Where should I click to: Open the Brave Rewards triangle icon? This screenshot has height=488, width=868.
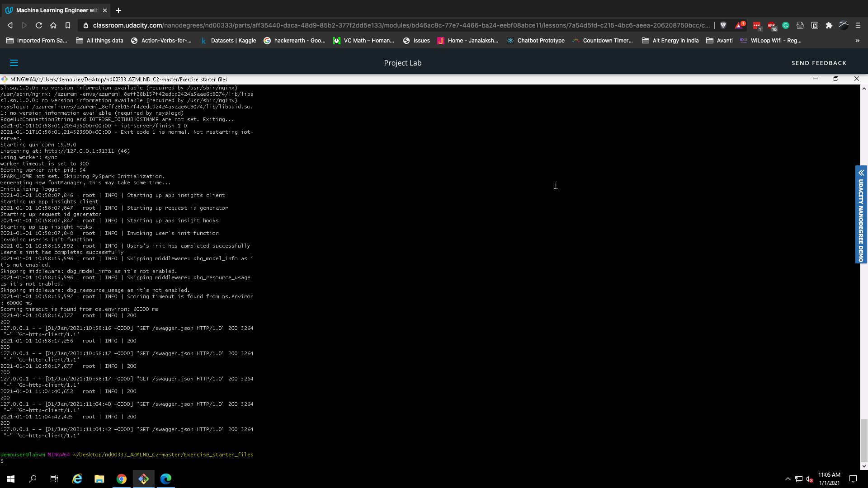point(739,25)
